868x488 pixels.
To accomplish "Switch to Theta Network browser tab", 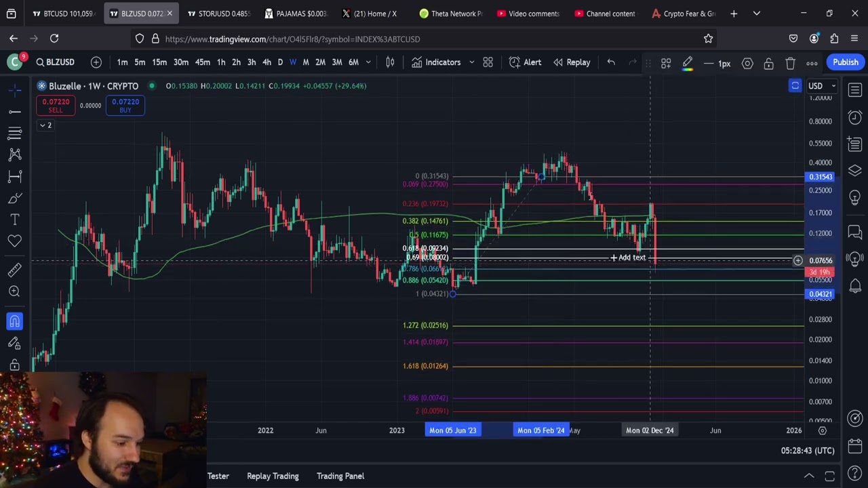I will (450, 14).
